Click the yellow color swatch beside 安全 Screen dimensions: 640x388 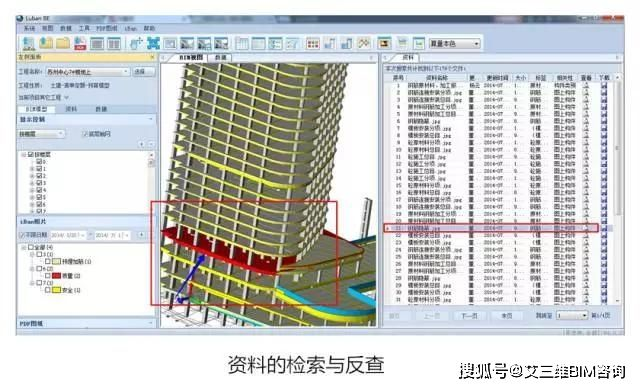coord(56,290)
